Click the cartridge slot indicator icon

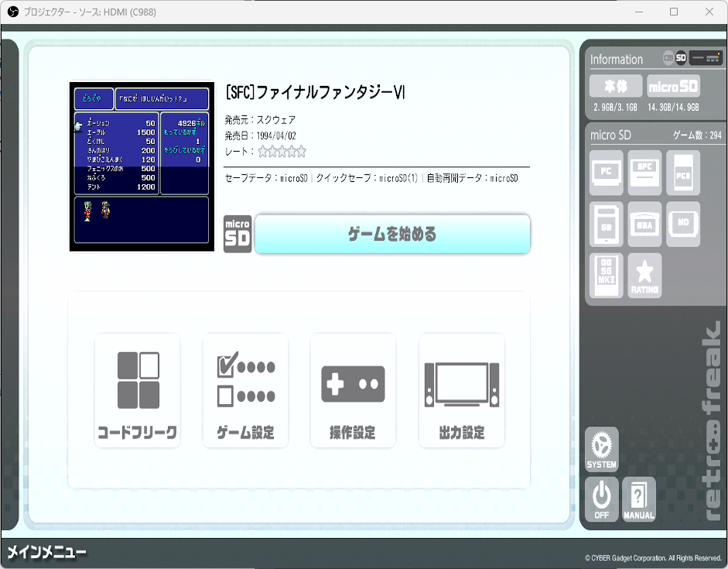(x=706, y=58)
